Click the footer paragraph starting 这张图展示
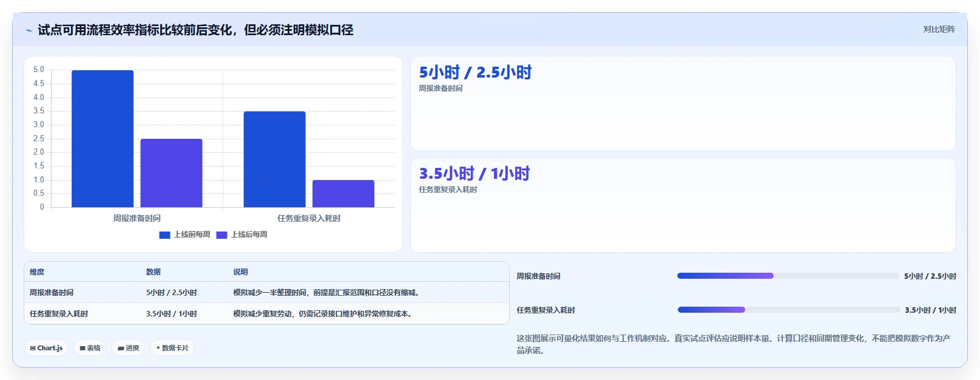Screen dimensions: 980x380 click(x=733, y=344)
